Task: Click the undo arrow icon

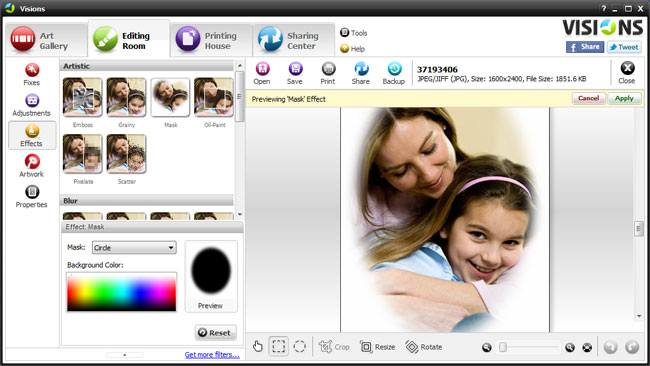Action: coord(610,347)
